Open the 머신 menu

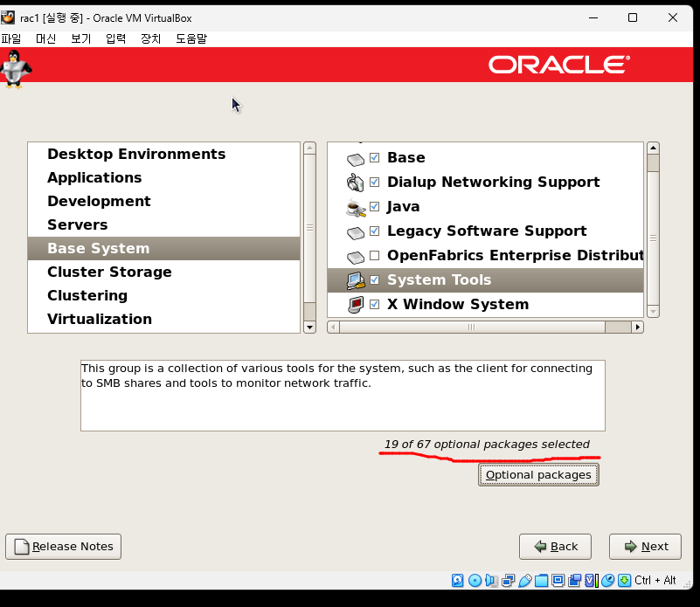[45, 38]
